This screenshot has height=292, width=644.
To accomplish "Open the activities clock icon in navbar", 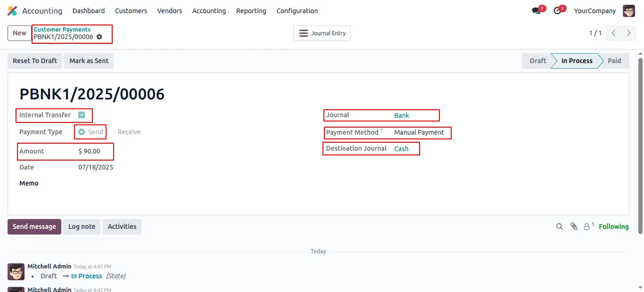I will coord(557,11).
